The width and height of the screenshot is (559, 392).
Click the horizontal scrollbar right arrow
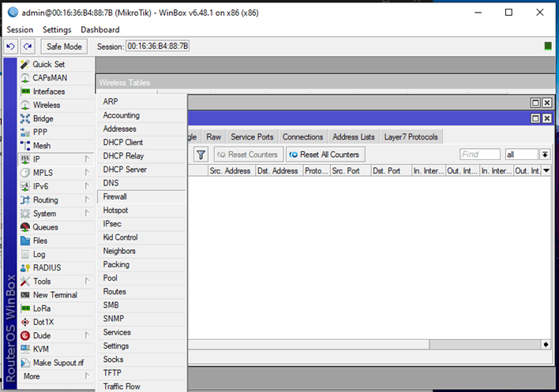[546, 345]
